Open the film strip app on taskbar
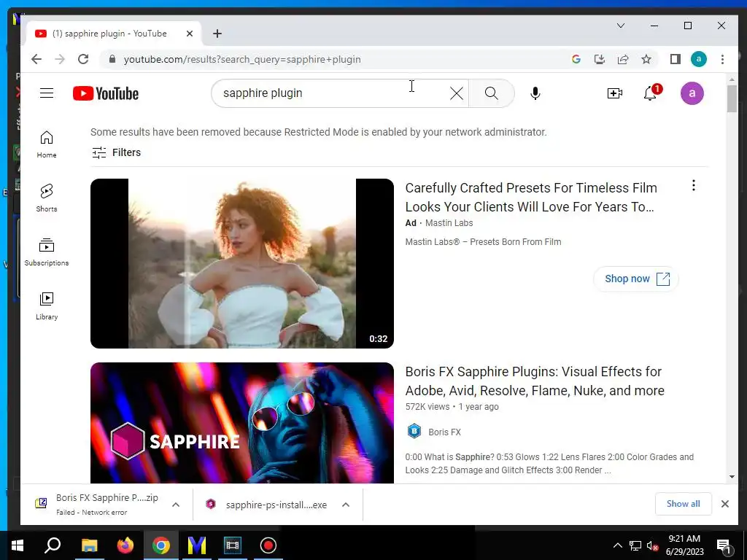The height and width of the screenshot is (560, 747). point(233,545)
